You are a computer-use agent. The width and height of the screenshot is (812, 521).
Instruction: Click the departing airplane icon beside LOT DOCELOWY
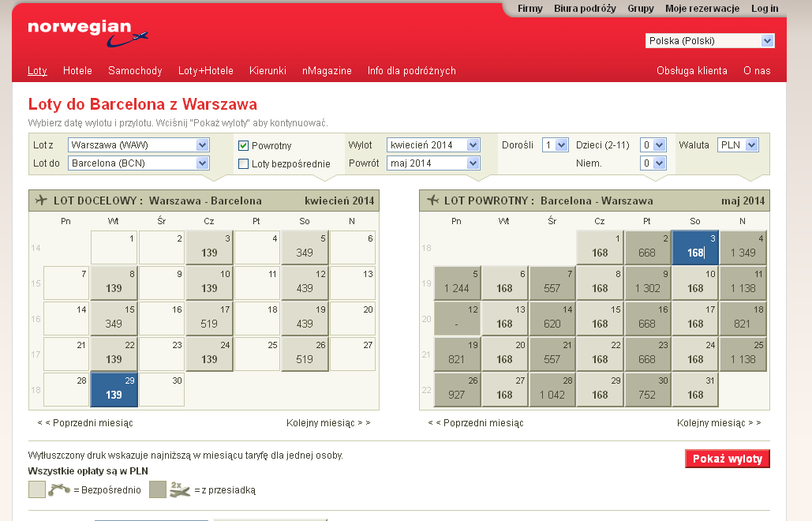[41, 201]
